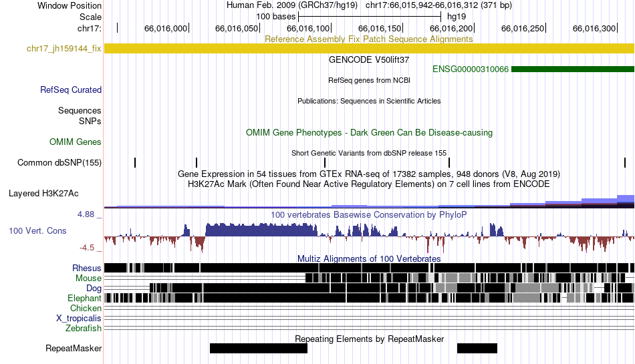The width and height of the screenshot is (635, 364).
Task: Open the green ENSG00000310066 gene item
Action: click(573, 69)
